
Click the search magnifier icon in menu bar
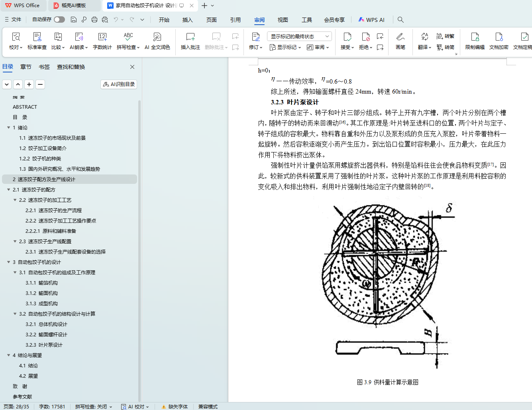[400, 20]
